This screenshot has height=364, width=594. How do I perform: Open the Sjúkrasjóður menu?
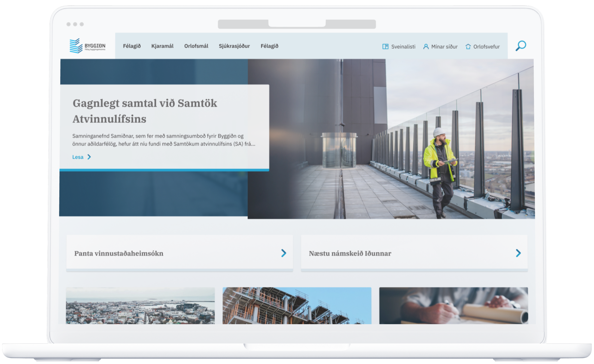pos(234,46)
